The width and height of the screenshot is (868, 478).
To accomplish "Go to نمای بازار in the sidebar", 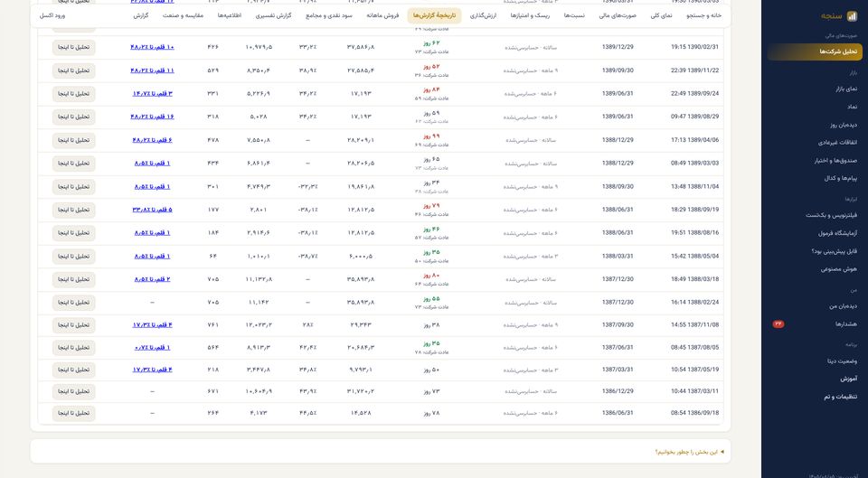I will point(846,89).
